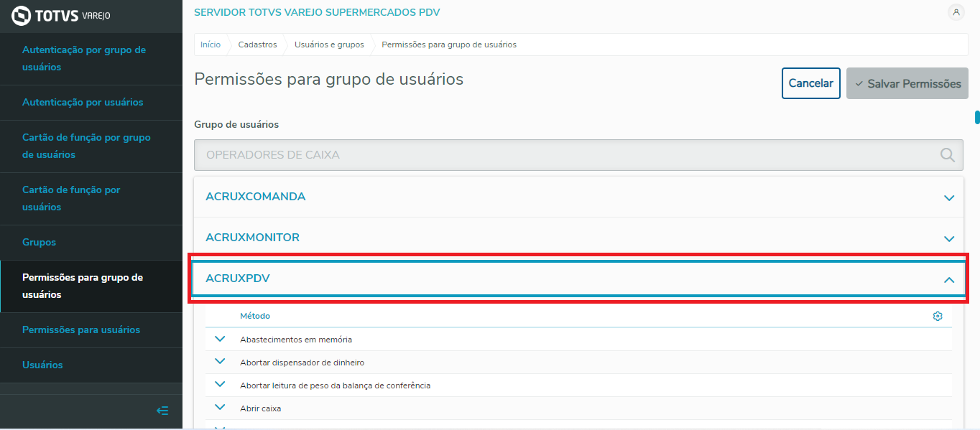Click the ACRUXCOMANDA section title
The image size is (980, 430).
[x=256, y=197]
